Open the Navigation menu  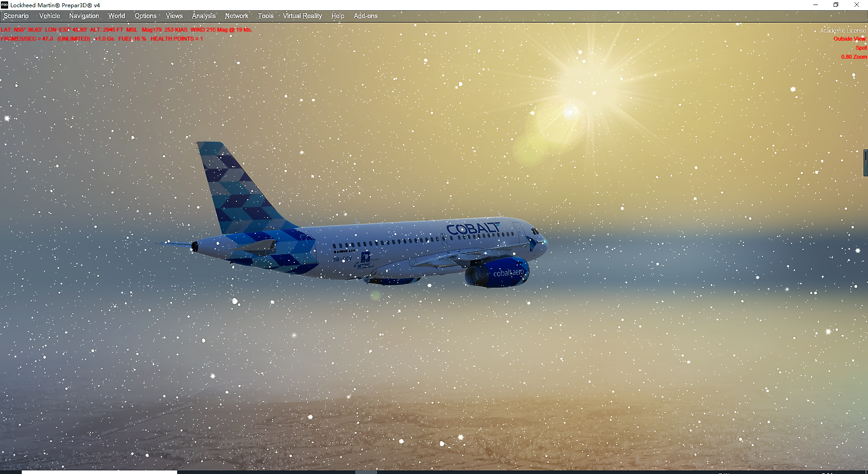[84, 16]
